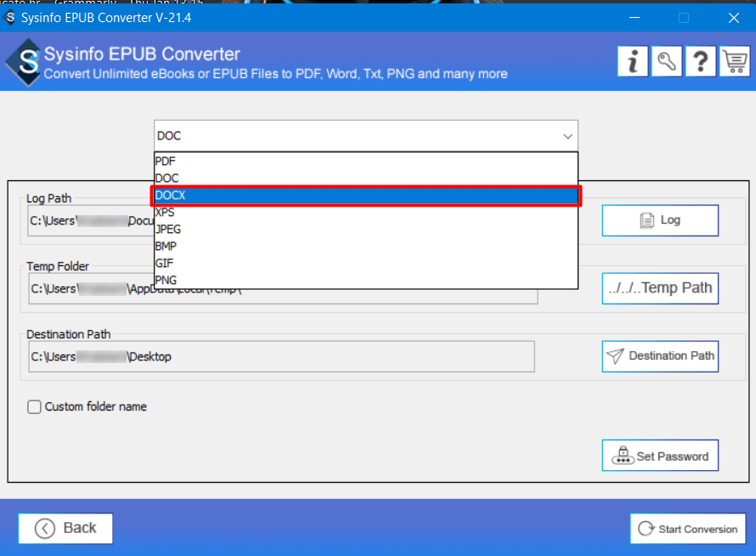Select DOC from the format list
Viewport: 756px width, 556px height.
coord(366,178)
